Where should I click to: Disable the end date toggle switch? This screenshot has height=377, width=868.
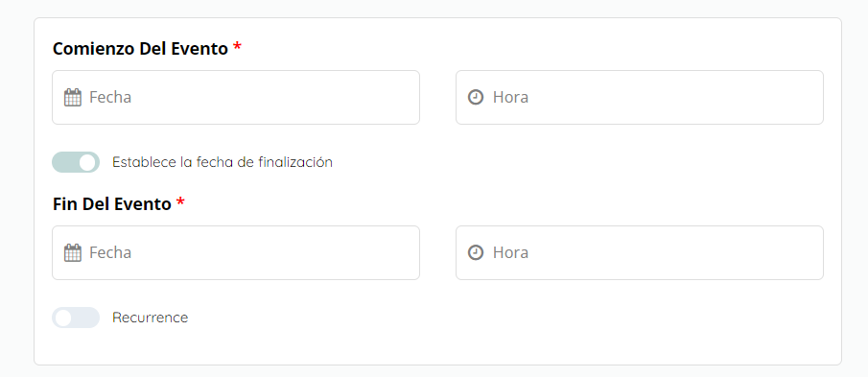76,162
